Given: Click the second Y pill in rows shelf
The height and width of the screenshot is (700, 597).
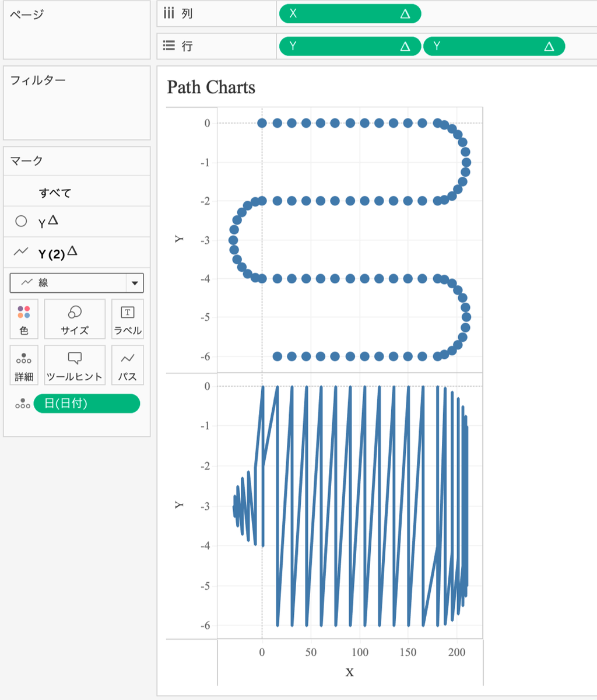Looking at the screenshot, I should pos(493,46).
